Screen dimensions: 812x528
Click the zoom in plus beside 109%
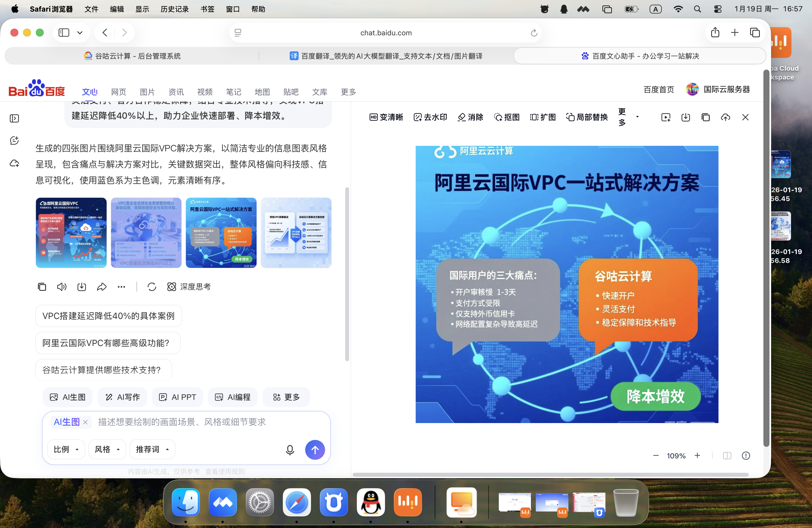697,456
